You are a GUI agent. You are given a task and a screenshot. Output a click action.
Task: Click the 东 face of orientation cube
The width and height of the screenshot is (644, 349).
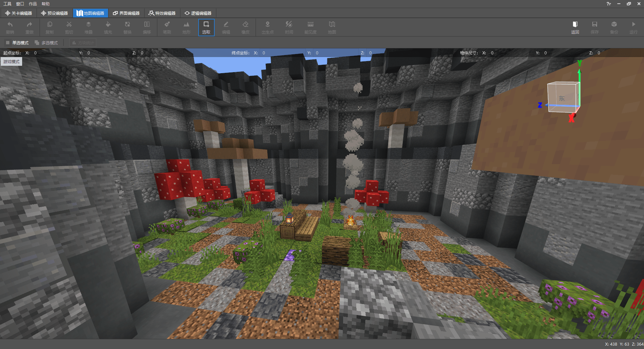coord(562,98)
